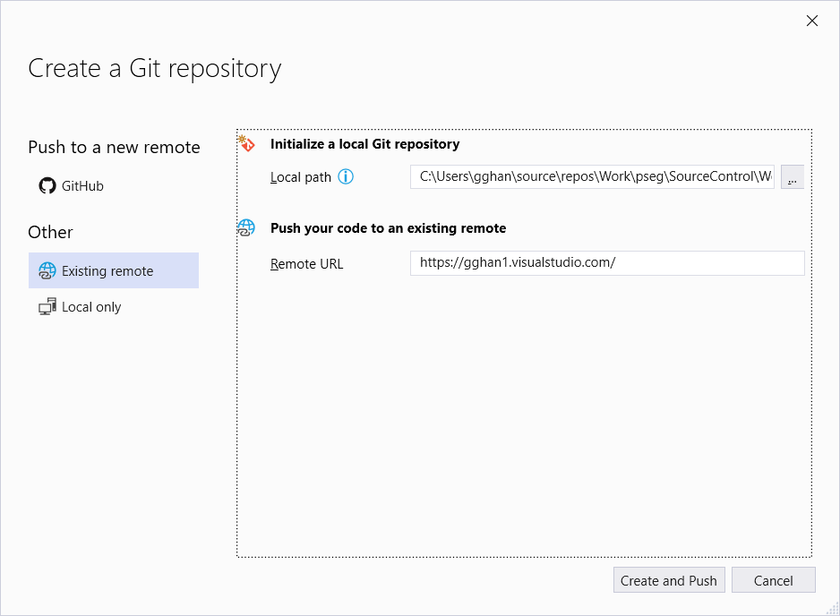Click the Push your code to an existing remote heading
840x616 pixels.
pyautogui.click(x=388, y=228)
